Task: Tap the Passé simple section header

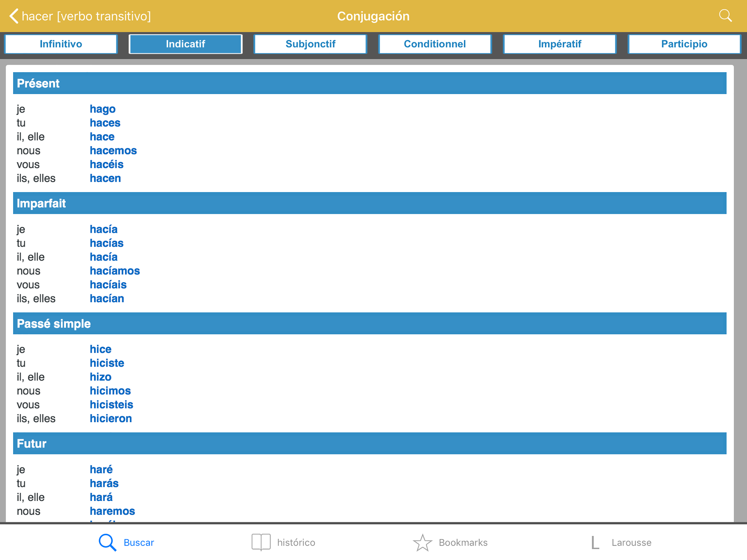Action: [370, 323]
